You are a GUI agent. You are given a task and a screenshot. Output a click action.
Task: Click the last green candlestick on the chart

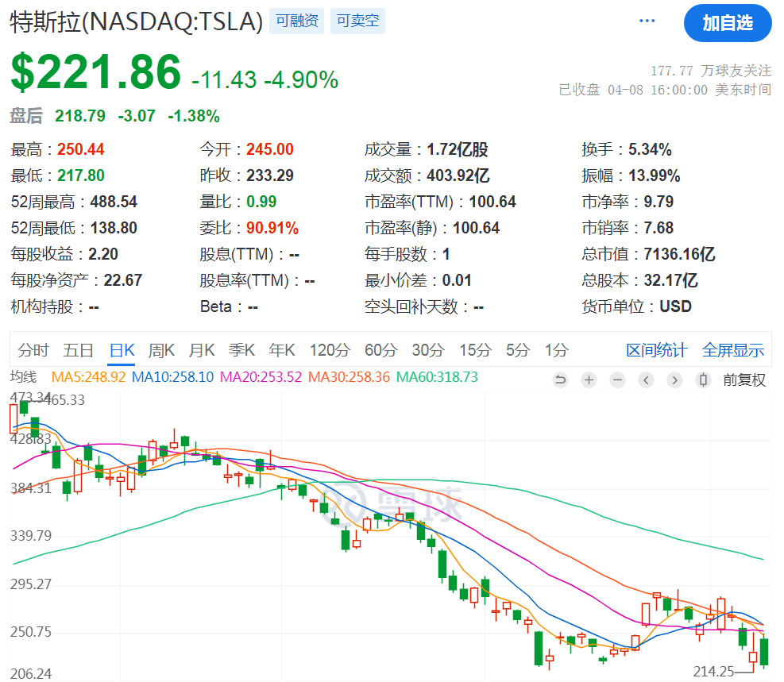click(764, 652)
